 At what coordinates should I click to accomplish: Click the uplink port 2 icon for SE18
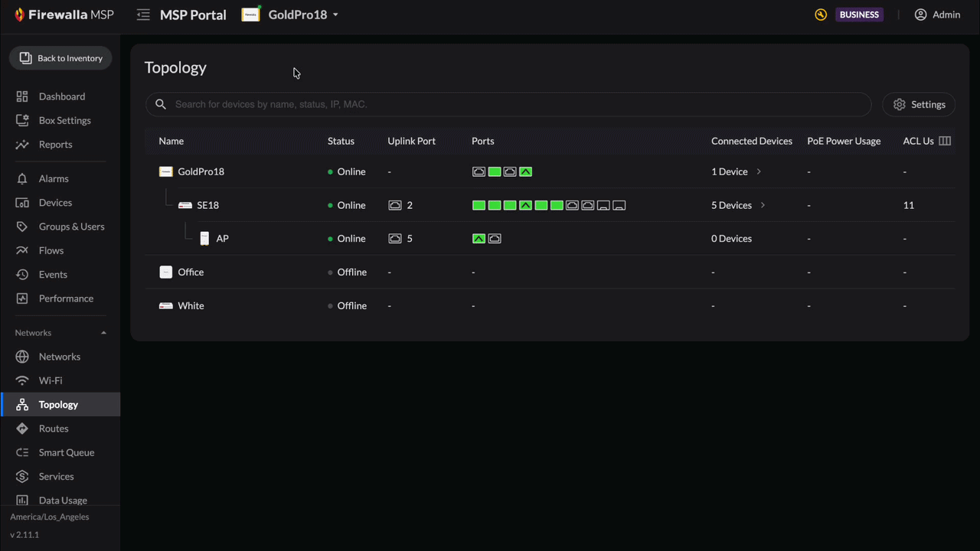[395, 205]
